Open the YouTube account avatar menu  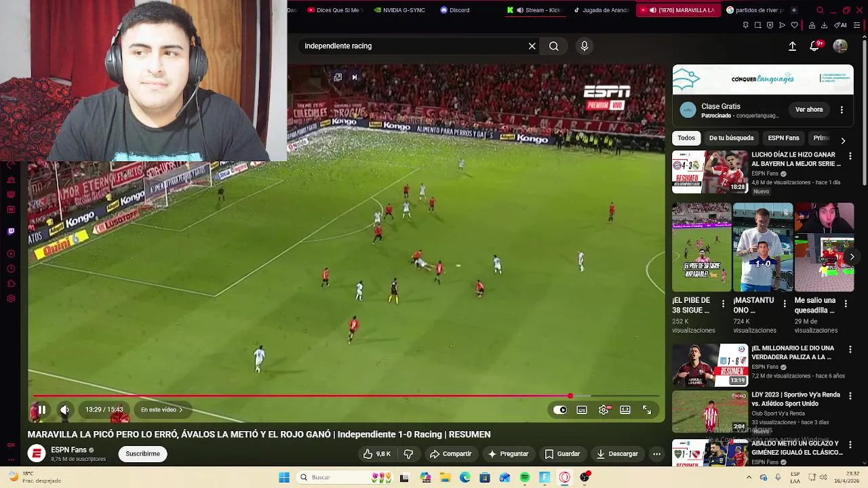(840, 46)
